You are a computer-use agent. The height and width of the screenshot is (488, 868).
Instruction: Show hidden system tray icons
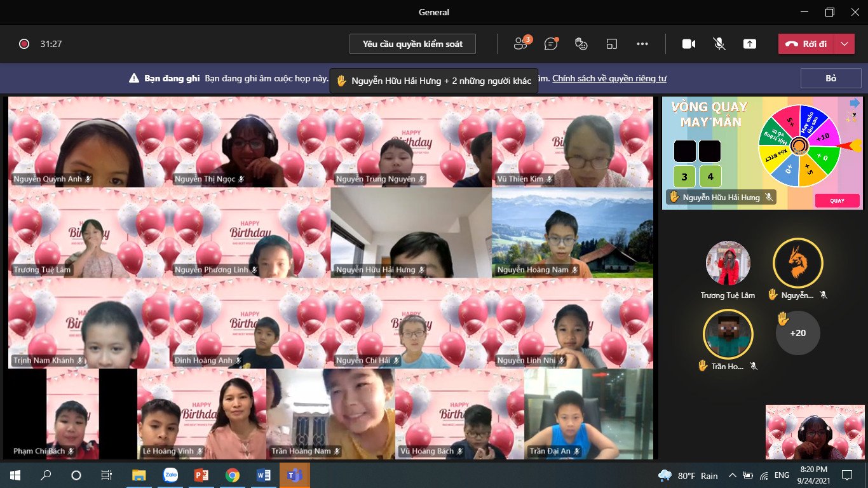[731, 475]
